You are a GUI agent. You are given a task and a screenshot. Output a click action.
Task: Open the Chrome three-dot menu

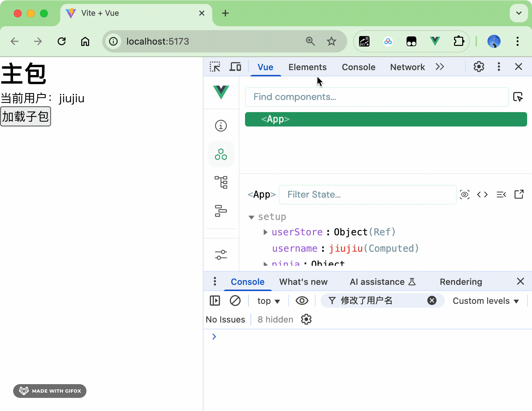[x=518, y=41]
